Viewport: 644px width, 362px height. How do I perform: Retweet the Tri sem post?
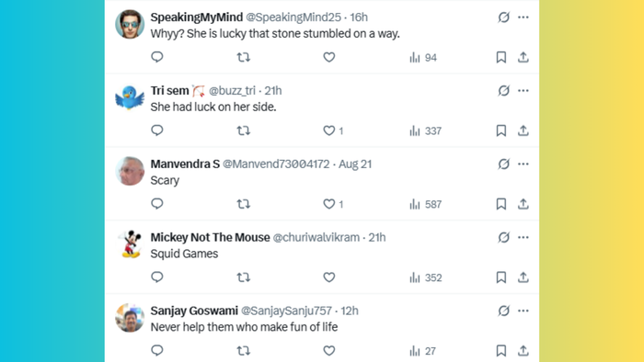pyautogui.click(x=244, y=130)
